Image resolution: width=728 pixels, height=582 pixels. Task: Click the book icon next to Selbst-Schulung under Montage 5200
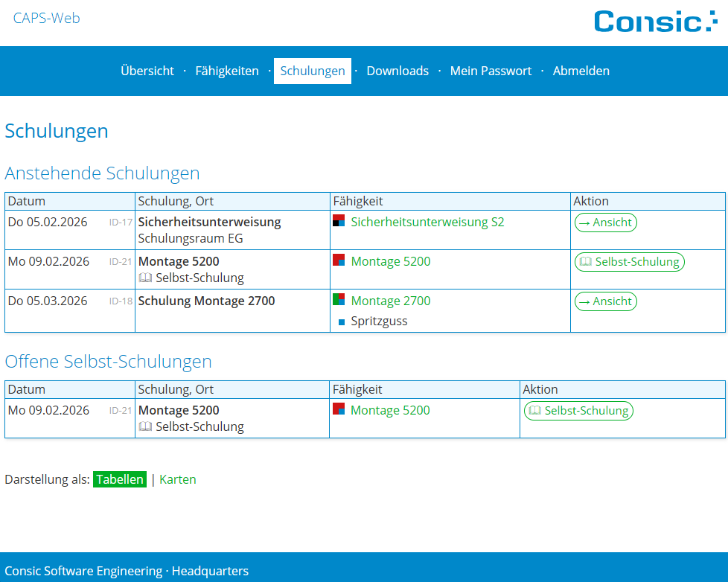[x=146, y=277]
